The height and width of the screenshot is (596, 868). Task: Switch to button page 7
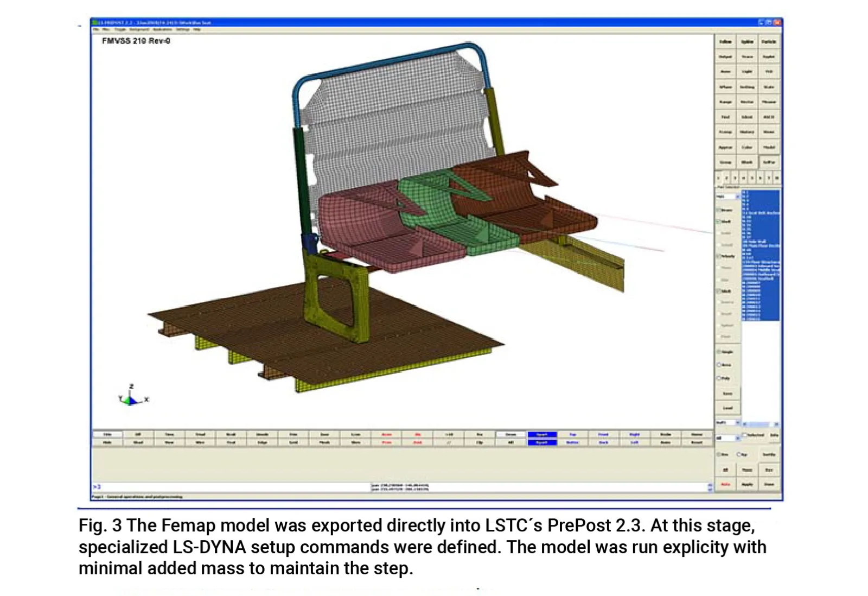coord(769,178)
